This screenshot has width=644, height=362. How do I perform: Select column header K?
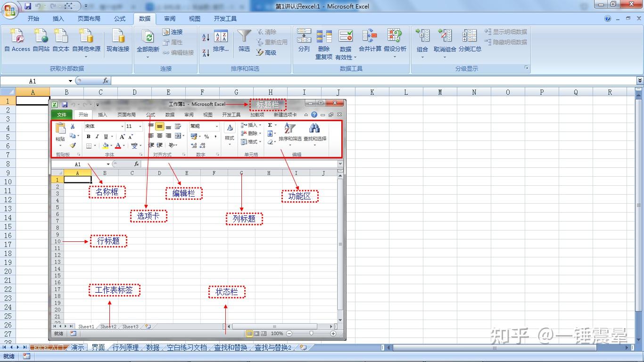pos(372,92)
